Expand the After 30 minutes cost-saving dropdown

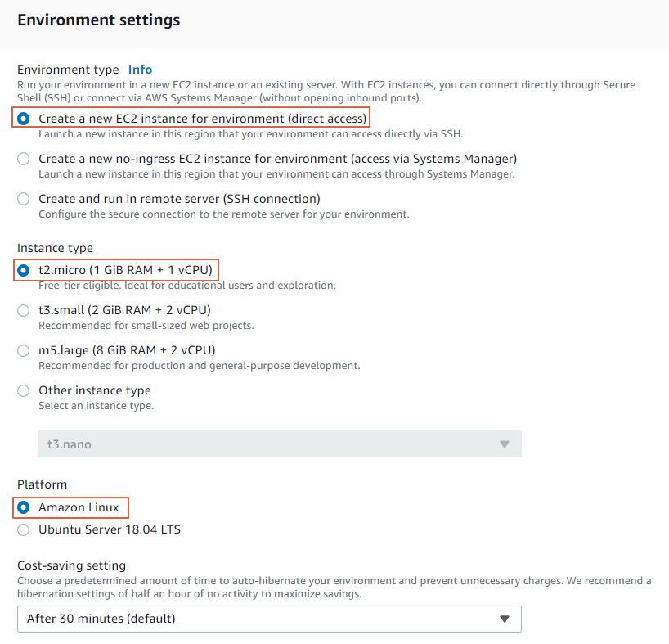tap(269, 619)
